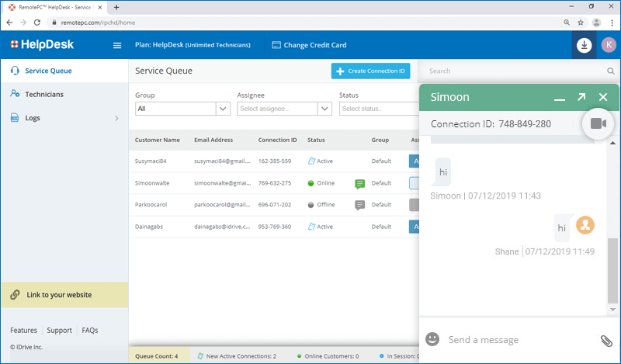Viewport: 621px width, 364px height.
Task: Expand the Logs sidebar item
Action: click(x=116, y=119)
